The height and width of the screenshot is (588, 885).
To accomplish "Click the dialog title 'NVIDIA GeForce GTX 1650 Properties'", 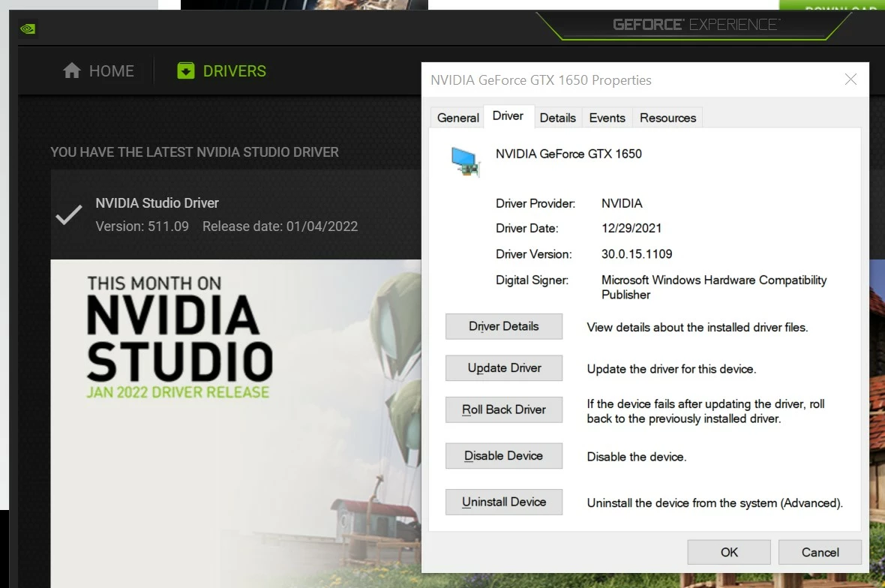I will click(x=541, y=80).
